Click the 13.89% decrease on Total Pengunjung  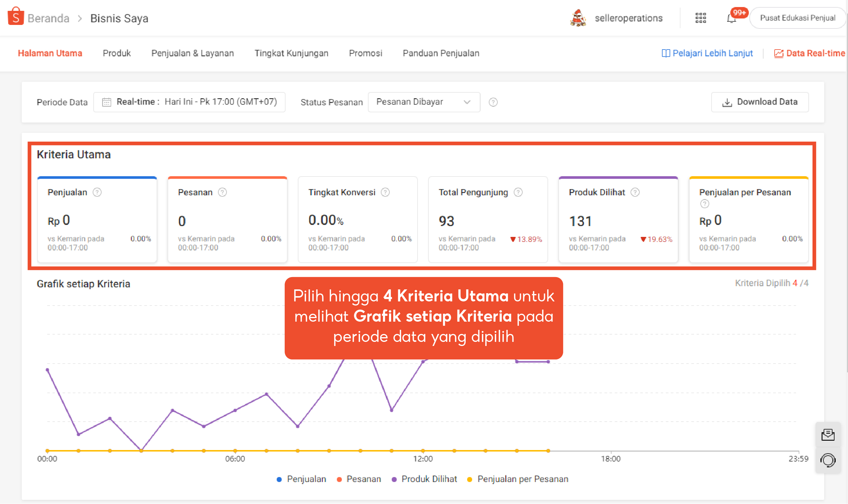[526, 239]
